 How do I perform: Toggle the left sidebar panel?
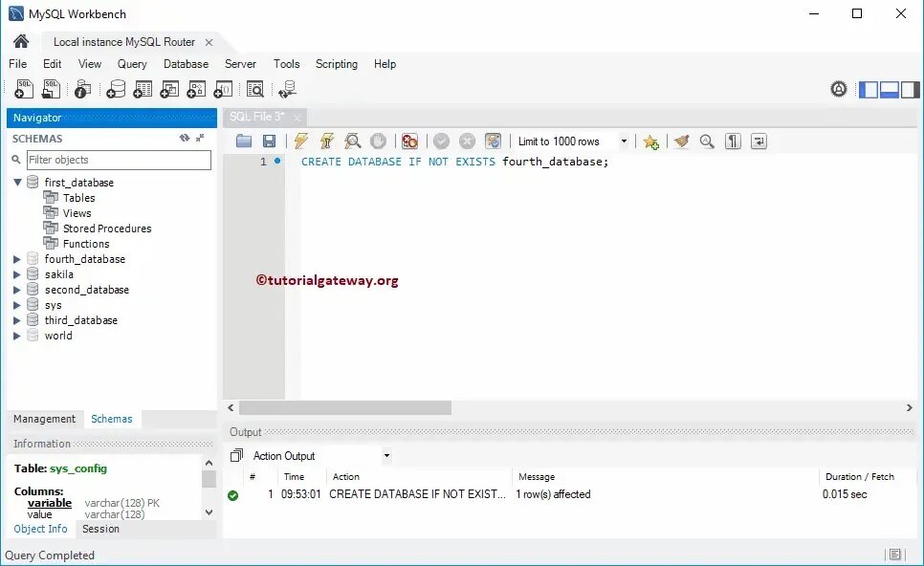[x=868, y=90]
